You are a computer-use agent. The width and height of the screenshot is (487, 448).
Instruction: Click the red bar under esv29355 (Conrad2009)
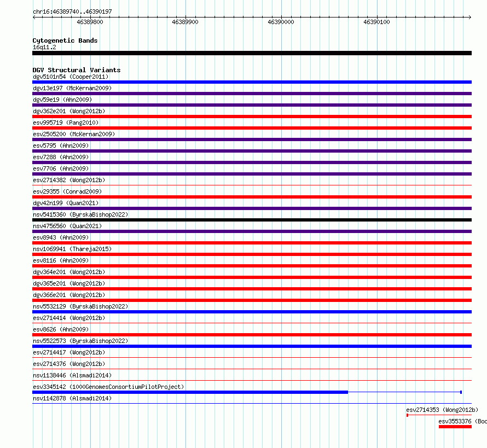pyautogui.click(x=252, y=197)
